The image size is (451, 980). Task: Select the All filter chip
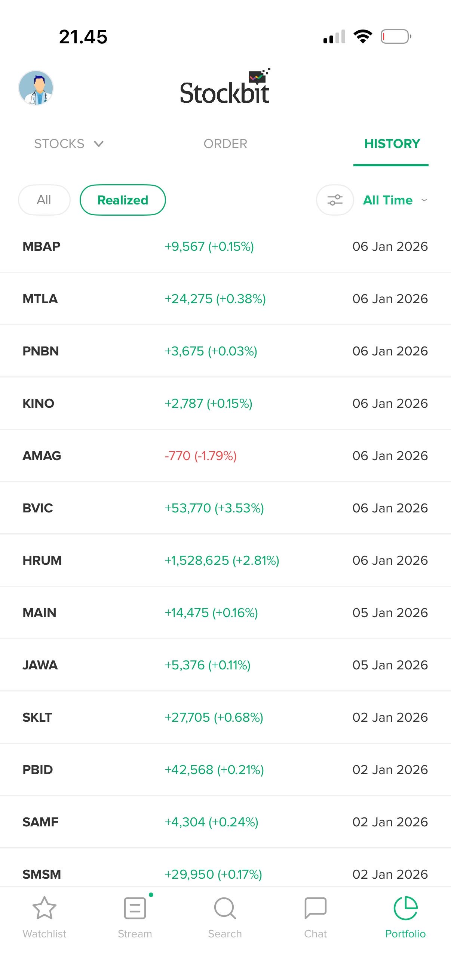pos(44,200)
